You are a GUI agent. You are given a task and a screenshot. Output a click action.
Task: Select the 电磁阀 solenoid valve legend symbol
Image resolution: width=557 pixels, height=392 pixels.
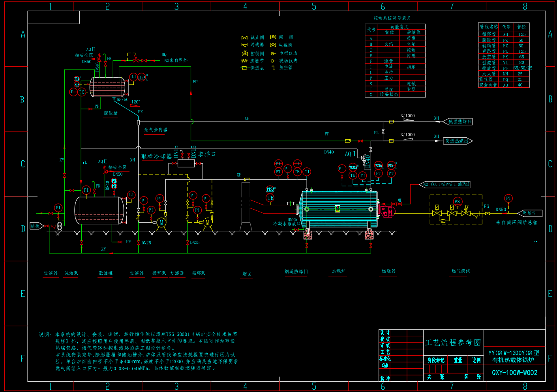pos(273,45)
